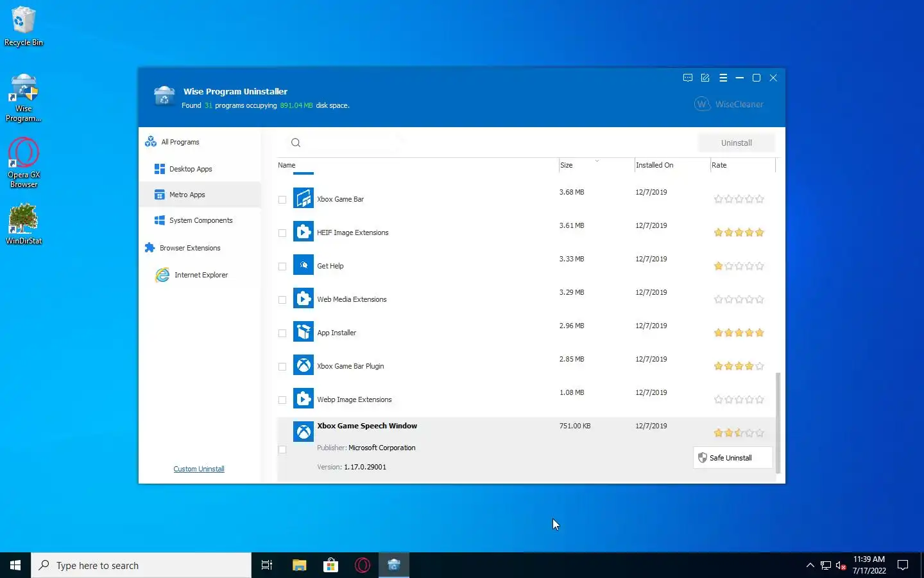This screenshot has height=578, width=924.
Task: Click the Wise Program Uninstaller taskbar icon
Action: pyautogui.click(x=394, y=565)
